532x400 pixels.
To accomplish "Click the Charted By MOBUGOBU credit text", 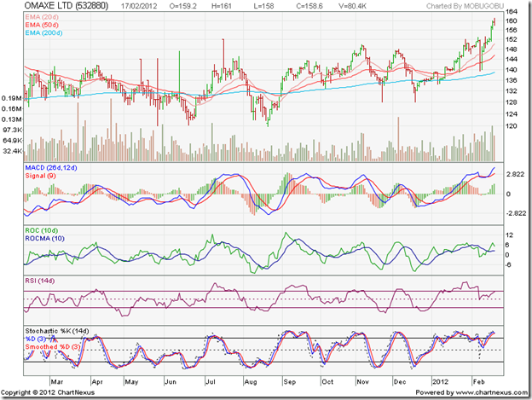I will 465,6.
